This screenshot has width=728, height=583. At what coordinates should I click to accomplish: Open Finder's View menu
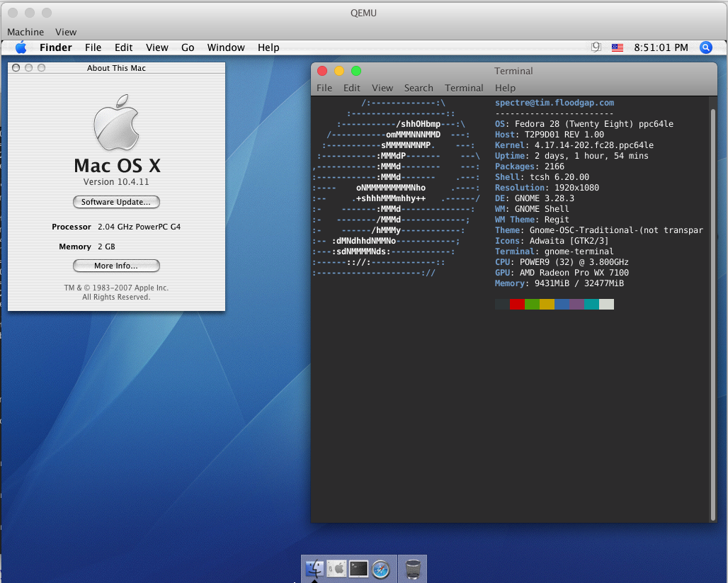(x=157, y=47)
